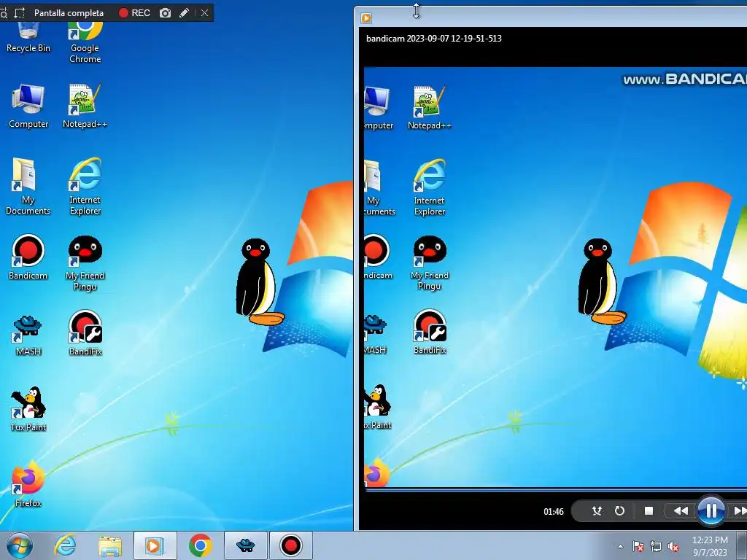This screenshot has width=747, height=560.
Task: Show hidden system tray icons
Action: click(620, 546)
